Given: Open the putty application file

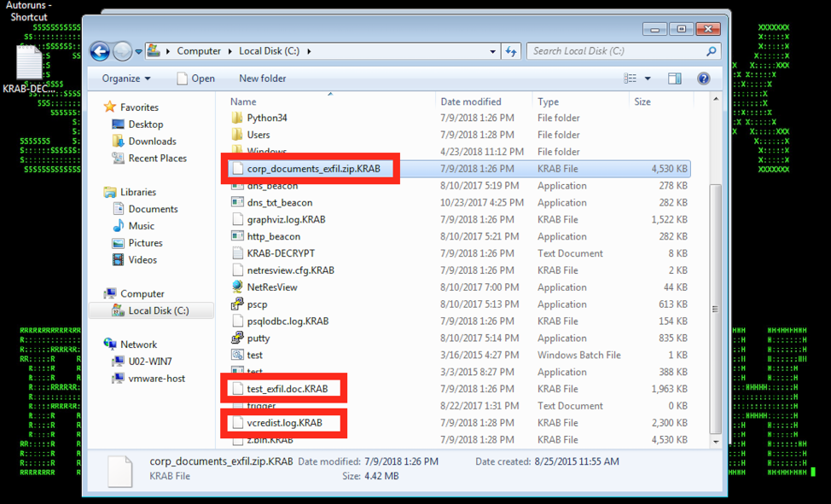Looking at the screenshot, I should [258, 339].
